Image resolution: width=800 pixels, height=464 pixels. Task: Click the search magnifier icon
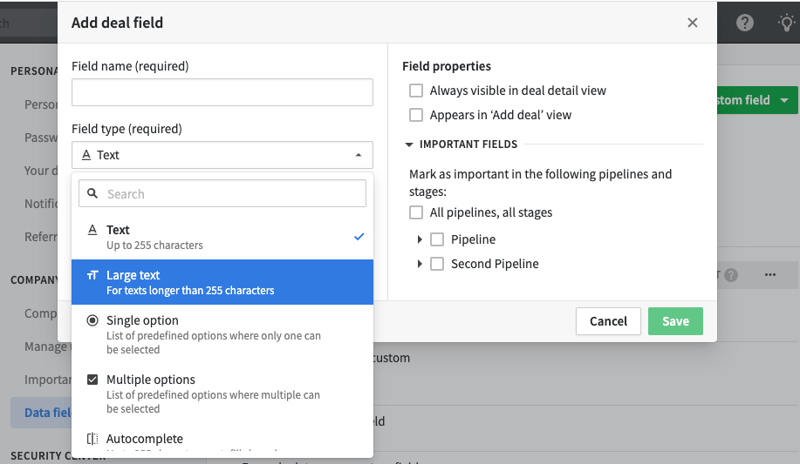(92, 193)
